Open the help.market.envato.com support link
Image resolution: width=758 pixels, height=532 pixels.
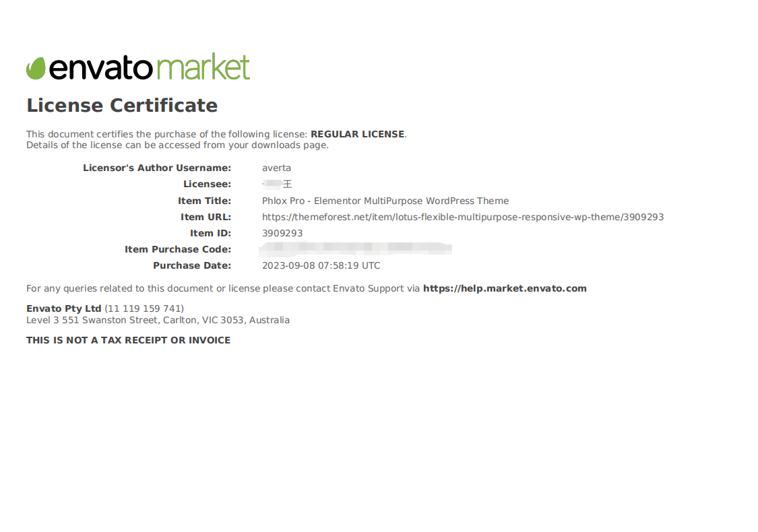505,288
